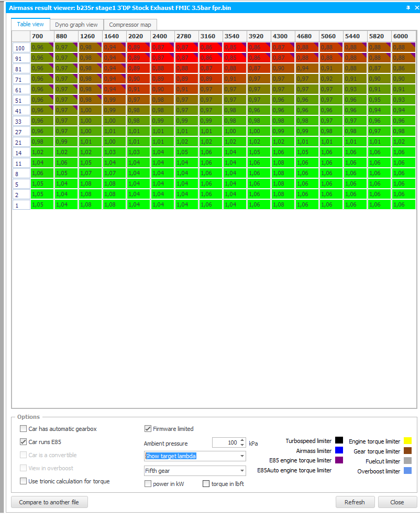Image resolution: width=420 pixels, height=519 pixels.
Task: Select the 3160 rpm column header
Action: click(x=211, y=36)
